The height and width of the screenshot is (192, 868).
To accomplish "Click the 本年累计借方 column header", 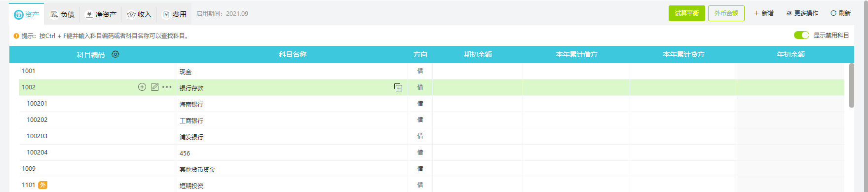I will click(x=576, y=54).
